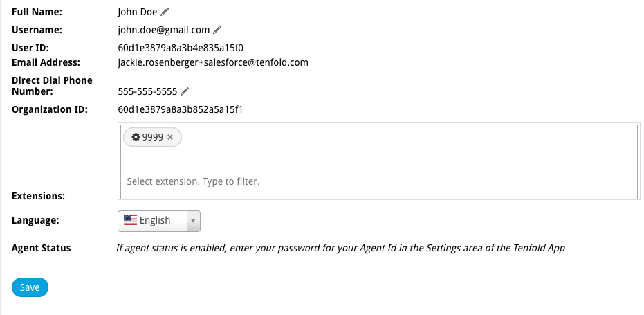Click the italic agent status instruction text
Viewport: 644px width, 315px height.
pos(340,248)
